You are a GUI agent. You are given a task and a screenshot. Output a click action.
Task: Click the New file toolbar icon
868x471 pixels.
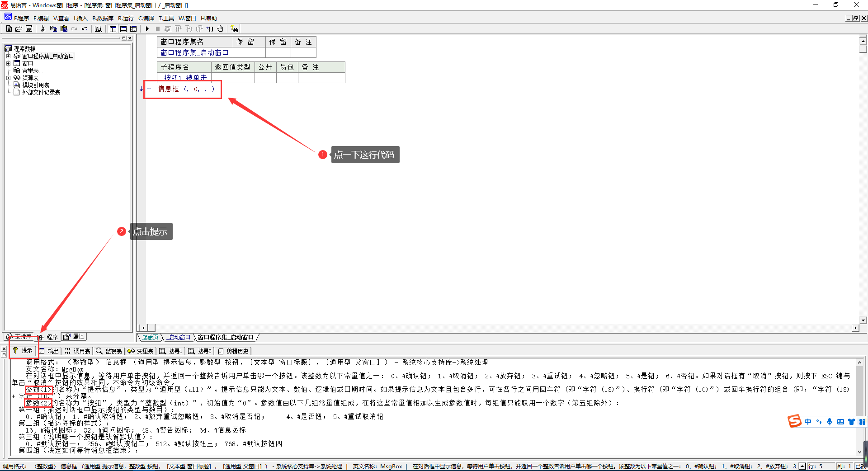tap(9, 28)
